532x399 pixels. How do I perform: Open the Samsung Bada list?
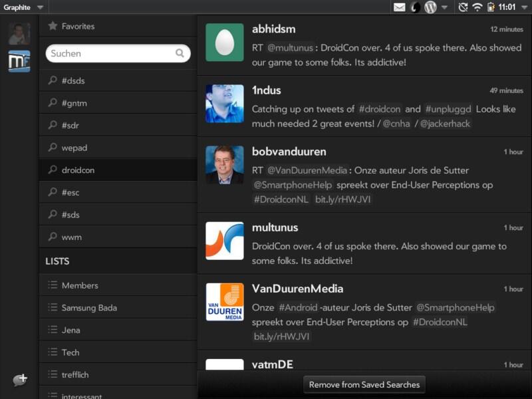point(118,308)
